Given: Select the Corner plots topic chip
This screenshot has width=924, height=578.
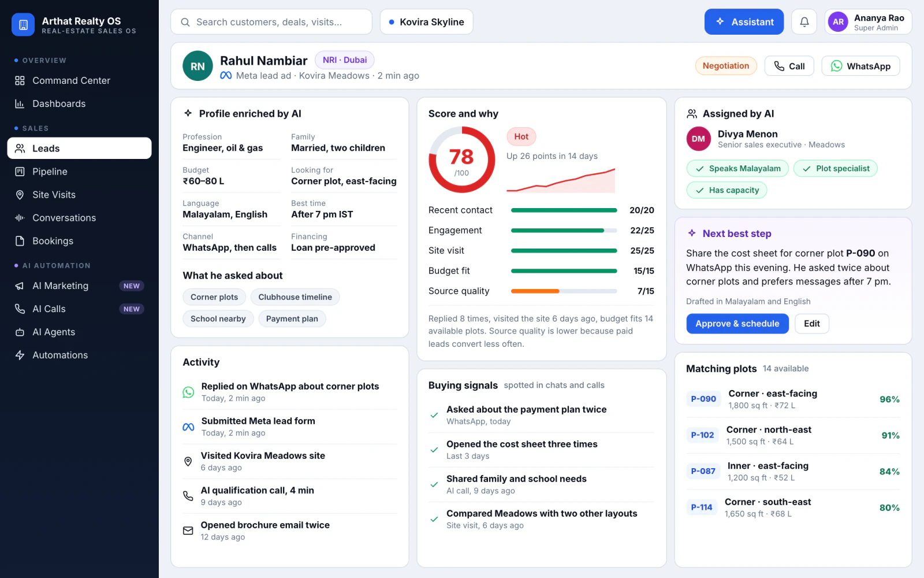Looking at the screenshot, I should click(214, 297).
